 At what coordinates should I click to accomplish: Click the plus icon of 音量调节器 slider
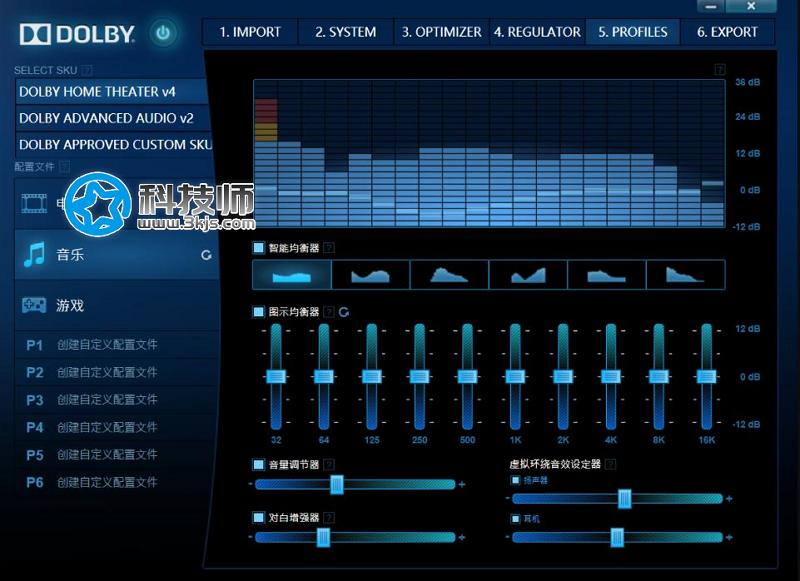pyautogui.click(x=462, y=484)
